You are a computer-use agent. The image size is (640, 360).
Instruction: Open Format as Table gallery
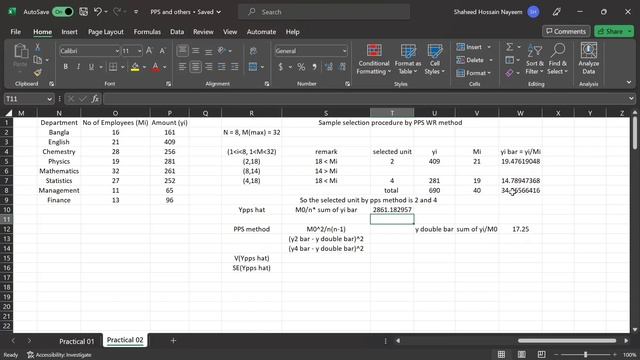[x=408, y=60]
